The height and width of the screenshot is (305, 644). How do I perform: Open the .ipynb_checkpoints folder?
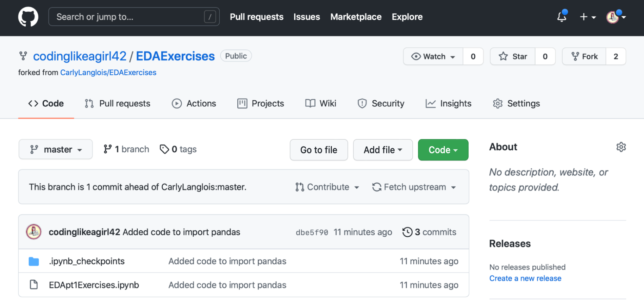click(87, 261)
